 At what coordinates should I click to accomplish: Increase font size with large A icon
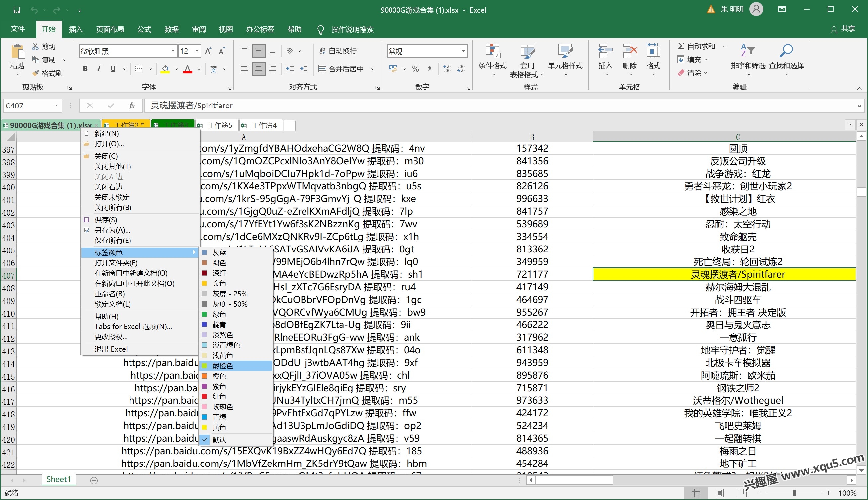(x=208, y=51)
